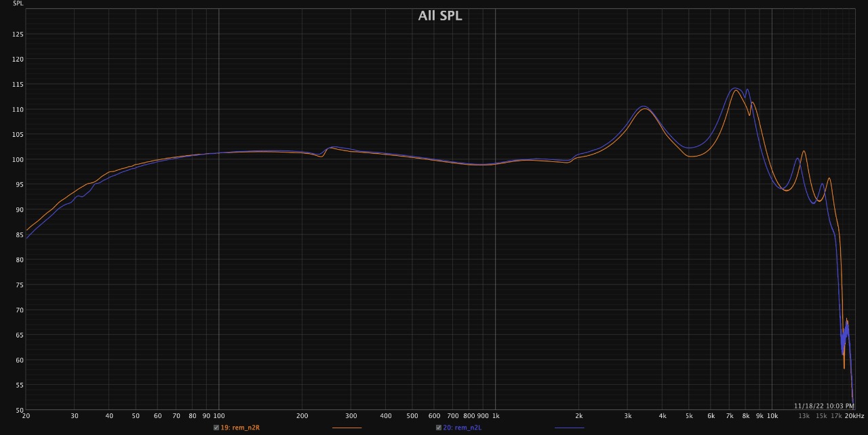Click the 100 dB SPL axis label

18,160
